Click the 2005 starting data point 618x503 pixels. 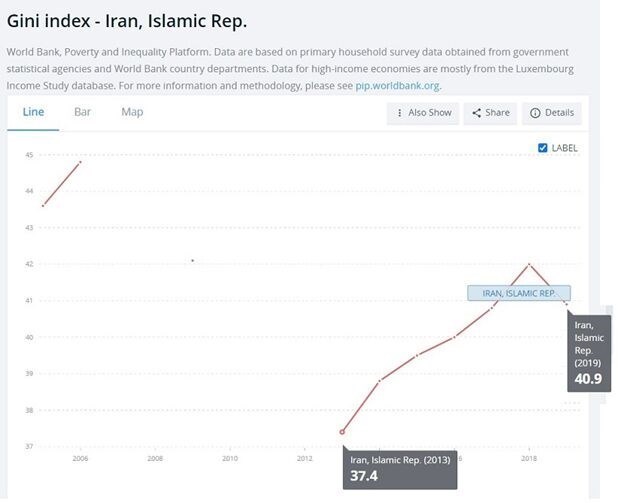[43, 205]
